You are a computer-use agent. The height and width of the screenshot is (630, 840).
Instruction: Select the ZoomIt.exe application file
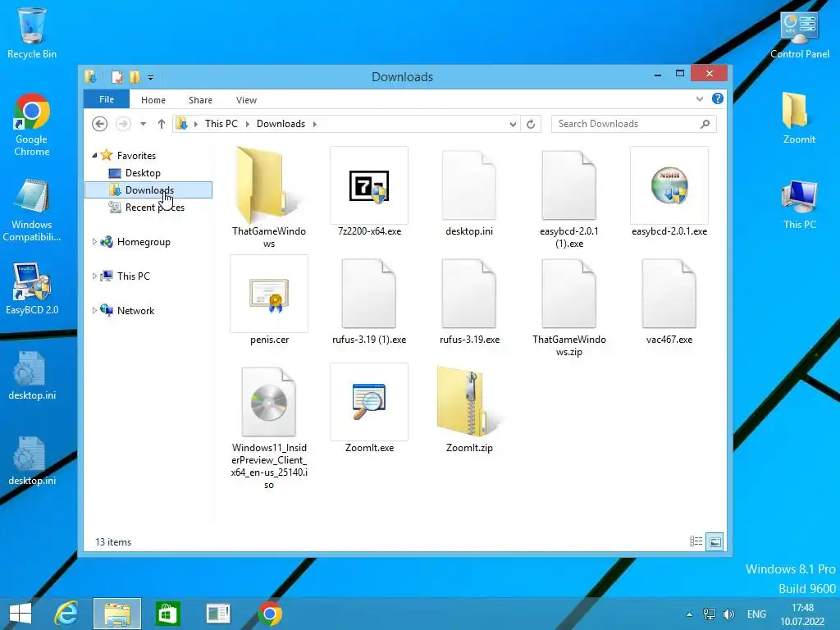[x=369, y=409]
